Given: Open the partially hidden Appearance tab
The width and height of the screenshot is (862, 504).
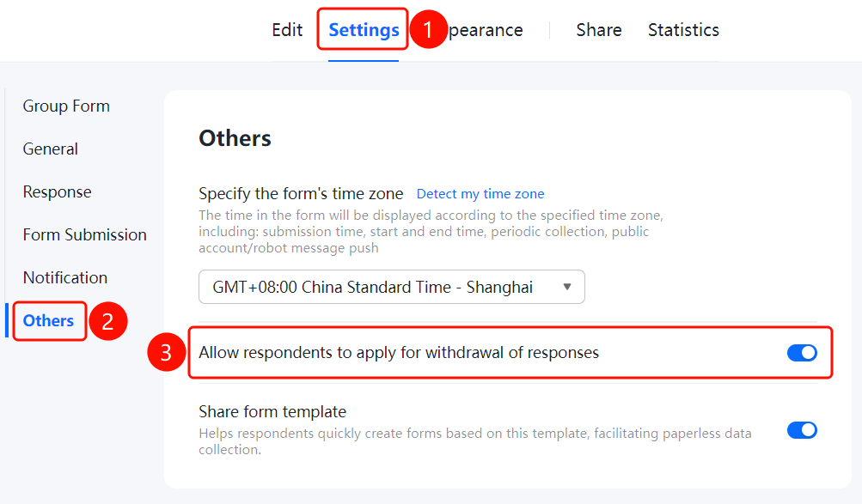Looking at the screenshot, I should 486,30.
